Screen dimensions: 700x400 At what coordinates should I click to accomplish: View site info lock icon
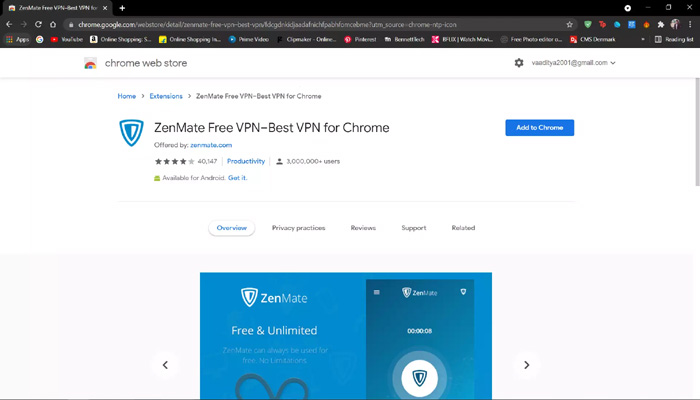pos(71,25)
